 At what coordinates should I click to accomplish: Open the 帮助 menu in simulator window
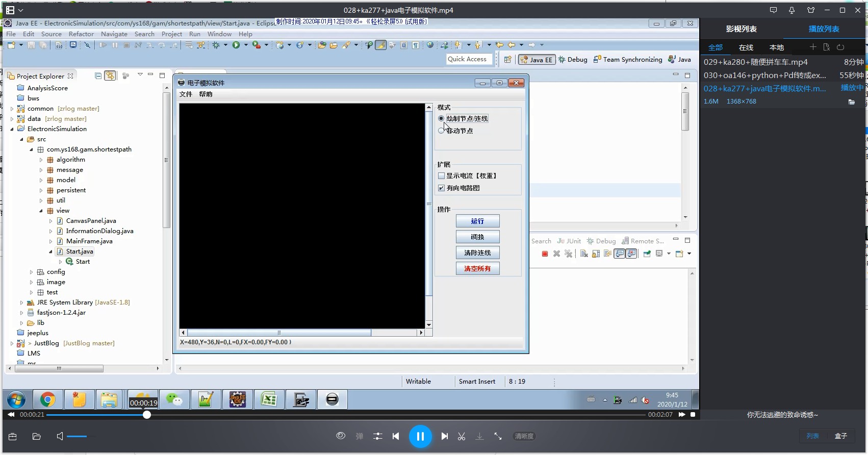206,94
